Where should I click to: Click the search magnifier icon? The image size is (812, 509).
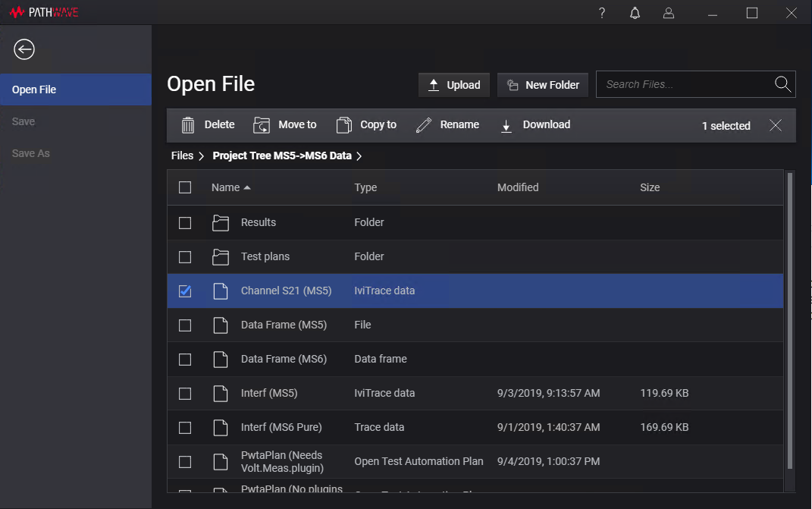(782, 84)
